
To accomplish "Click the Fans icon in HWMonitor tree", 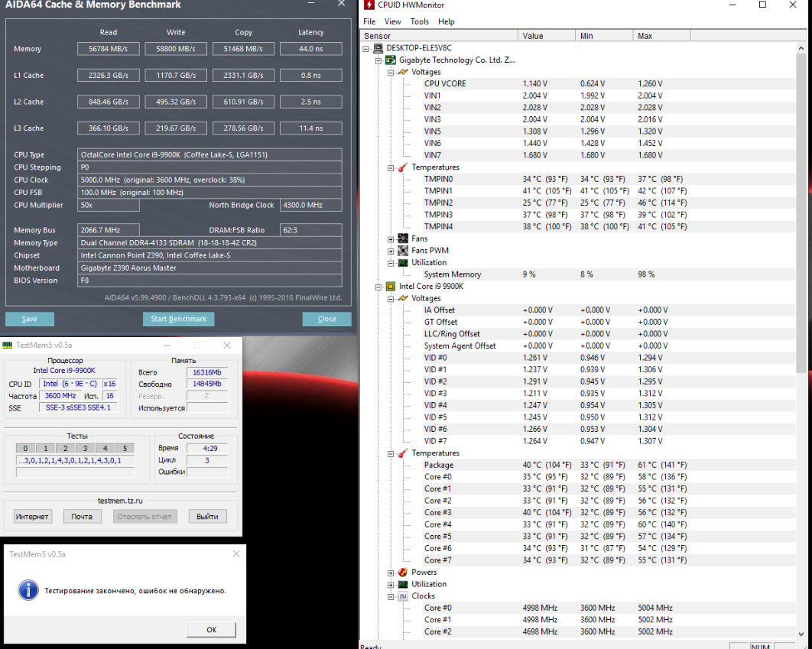I will point(403,239).
